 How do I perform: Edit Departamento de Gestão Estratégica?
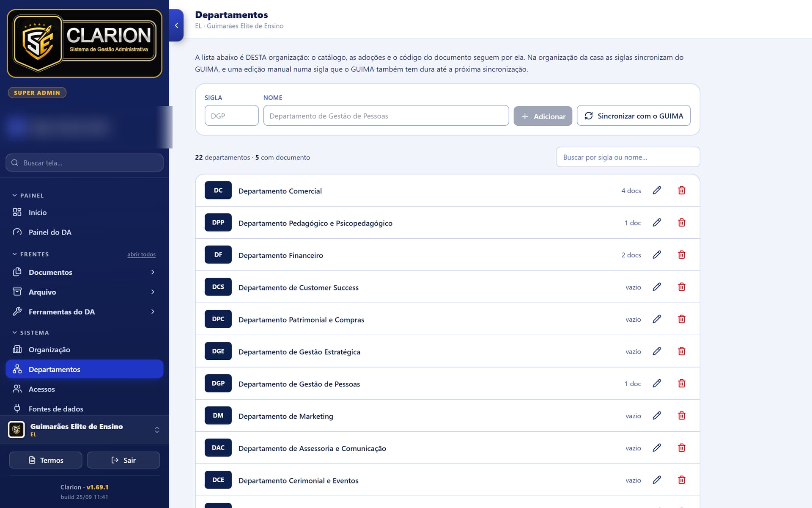click(657, 351)
